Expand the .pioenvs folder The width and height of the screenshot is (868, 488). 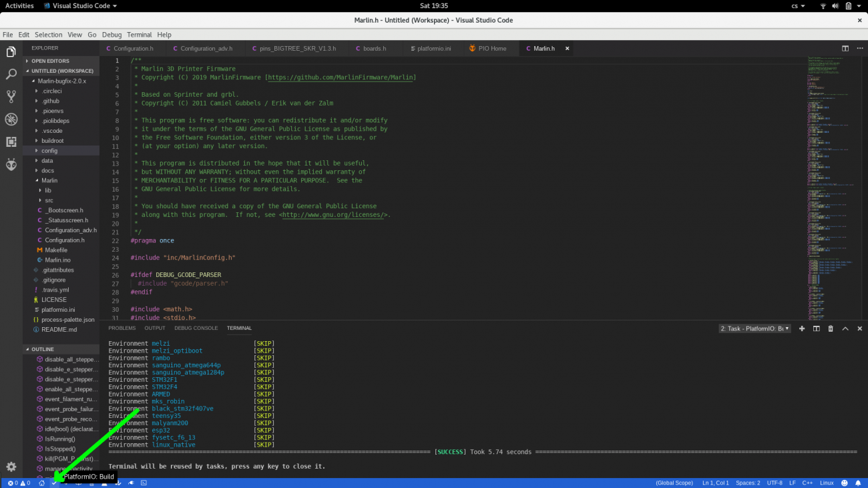[61, 111]
